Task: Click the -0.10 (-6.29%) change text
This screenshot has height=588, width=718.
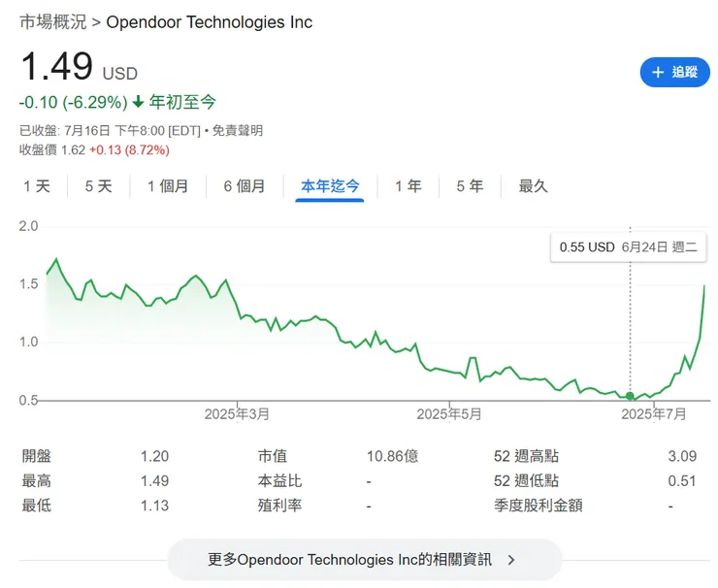Action: 74,102
